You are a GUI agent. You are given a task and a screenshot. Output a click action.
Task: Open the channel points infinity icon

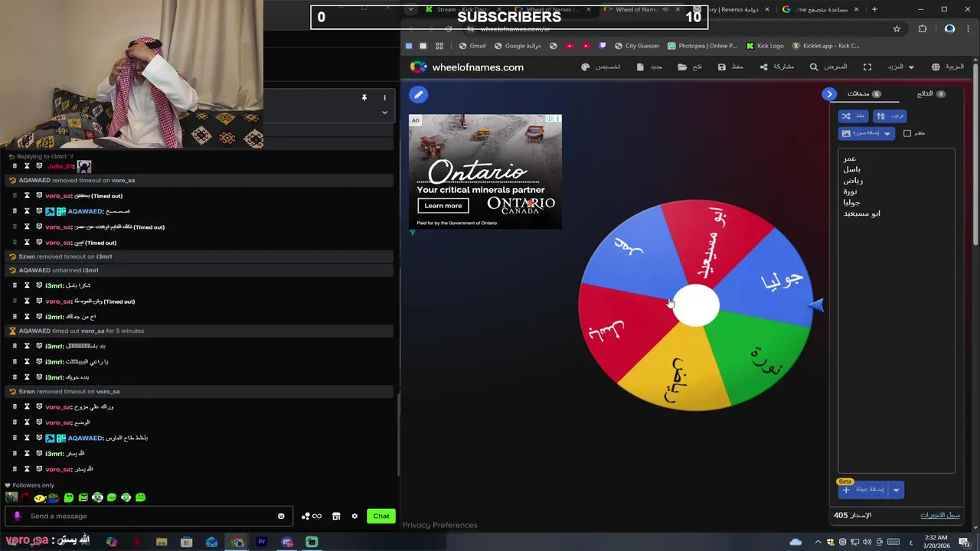coord(312,516)
